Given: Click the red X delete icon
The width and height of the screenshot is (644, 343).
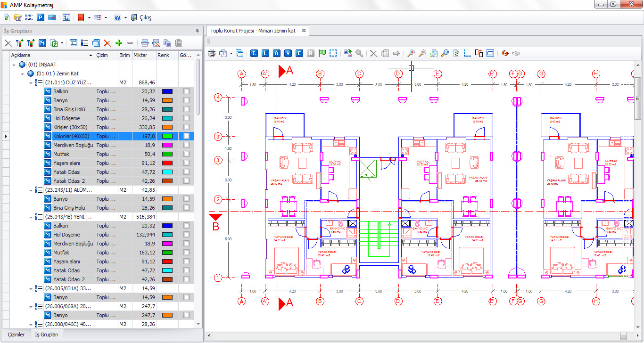Looking at the screenshot, I should coord(107,43).
